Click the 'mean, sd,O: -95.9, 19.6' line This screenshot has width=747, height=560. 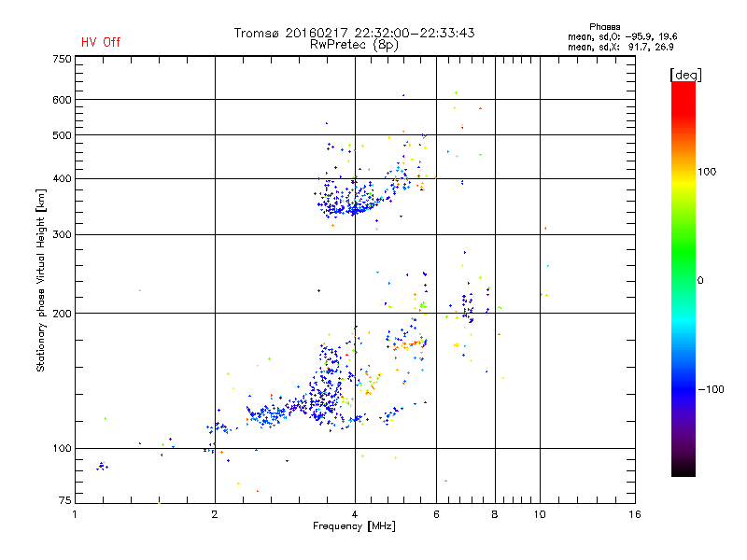coord(622,36)
